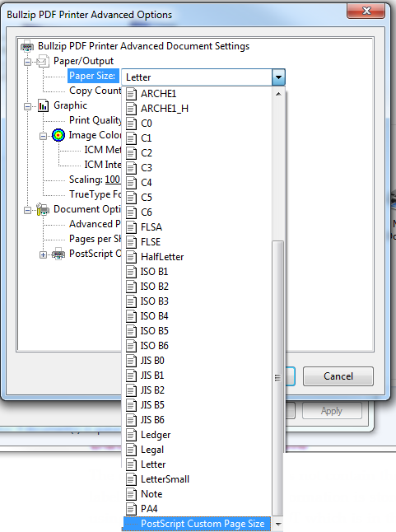
Task: Click the dropdown list scroll up arrow
Action: pyautogui.click(x=278, y=94)
